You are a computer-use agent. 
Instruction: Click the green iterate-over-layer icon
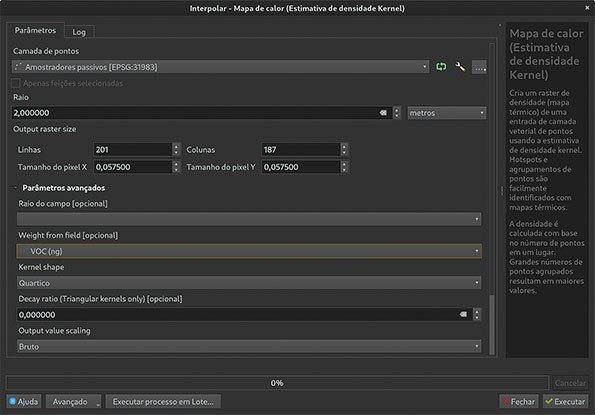point(441,67)
